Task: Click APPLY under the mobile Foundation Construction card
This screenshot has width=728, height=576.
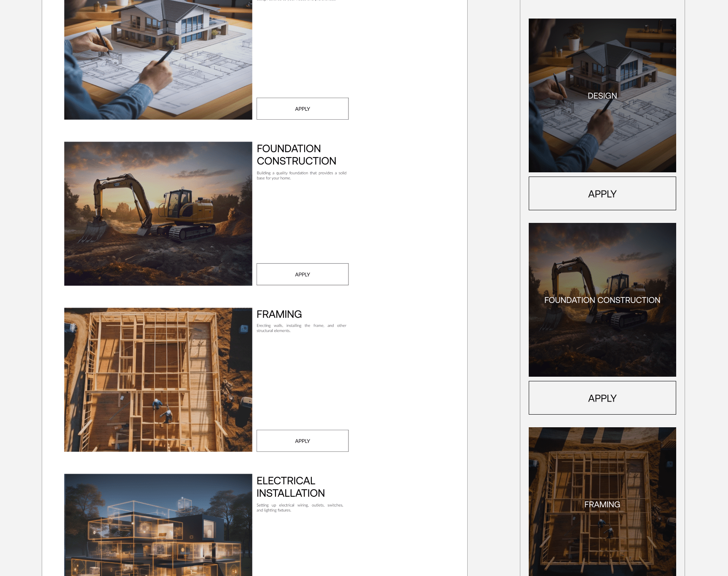Action: coord(602,397)
